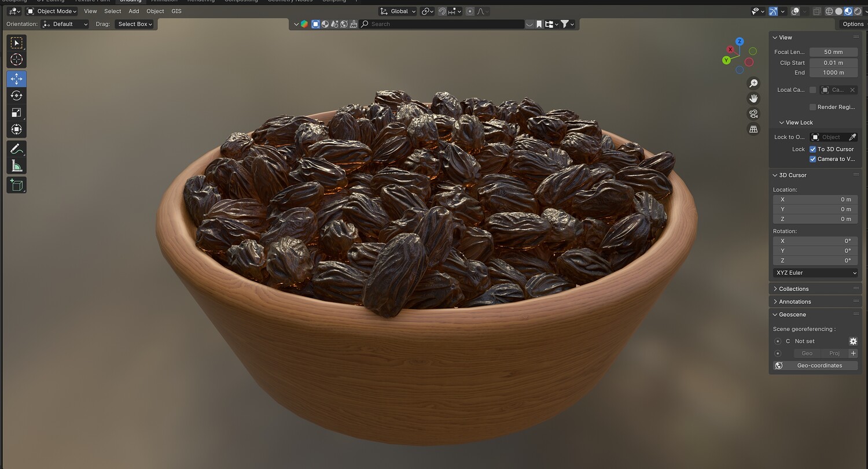Open the Orientation Default dropdown
868x469 pixels.
tap(65, 24)
